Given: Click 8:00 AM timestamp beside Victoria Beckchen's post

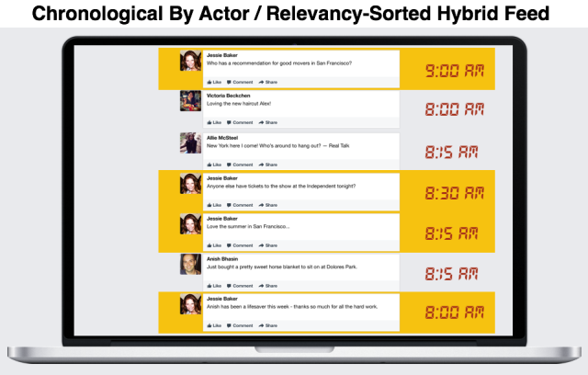Looking at the screenshot, I should [x=455, y=109].
